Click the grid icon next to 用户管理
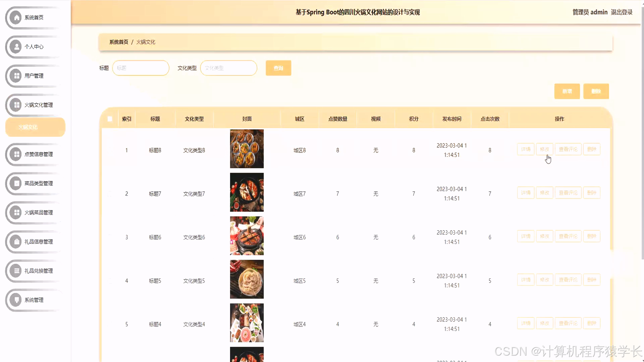This screenshot has width=644, height=362. [16, 76]
